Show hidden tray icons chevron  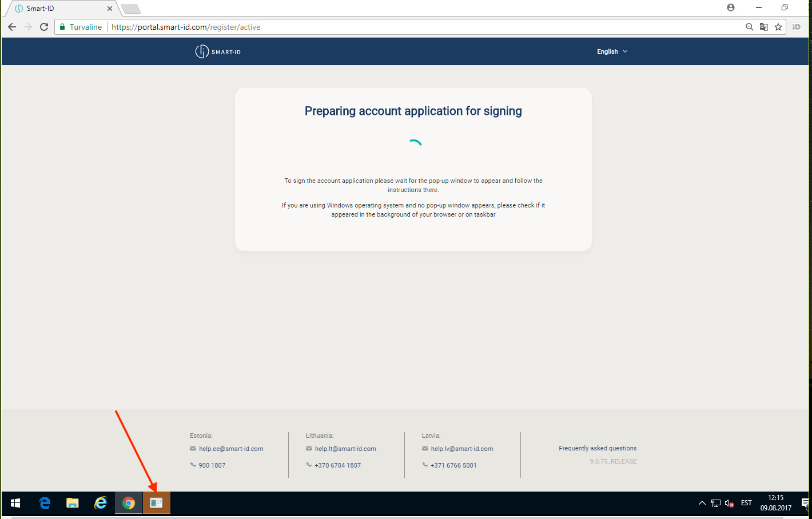pos(702,503)
